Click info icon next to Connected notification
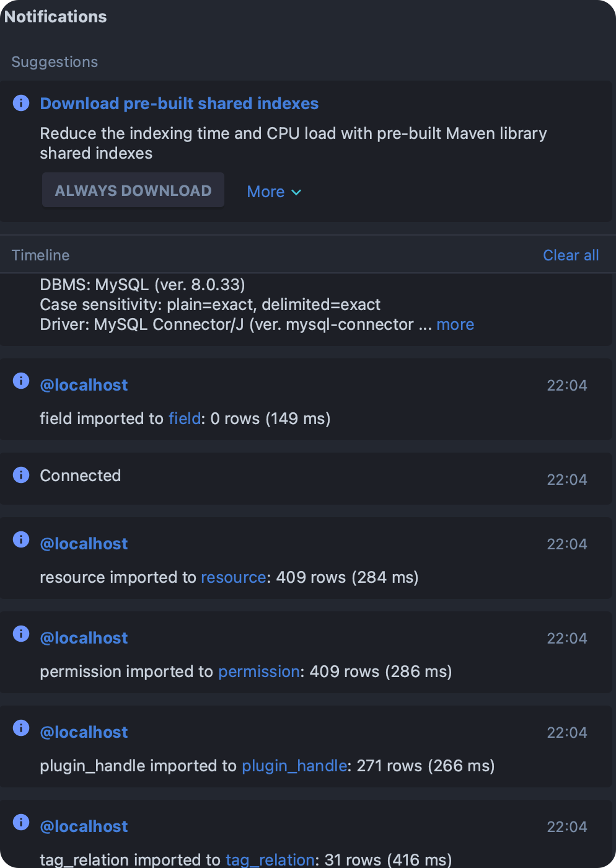Image resolution: width=616 pixels, height=868 pixels. 21,475
